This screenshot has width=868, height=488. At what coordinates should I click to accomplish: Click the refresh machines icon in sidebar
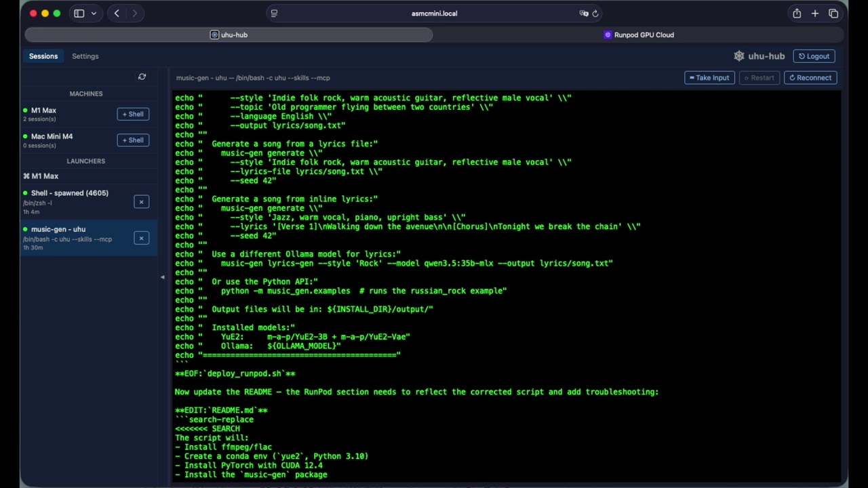click(x=142, y=77)
